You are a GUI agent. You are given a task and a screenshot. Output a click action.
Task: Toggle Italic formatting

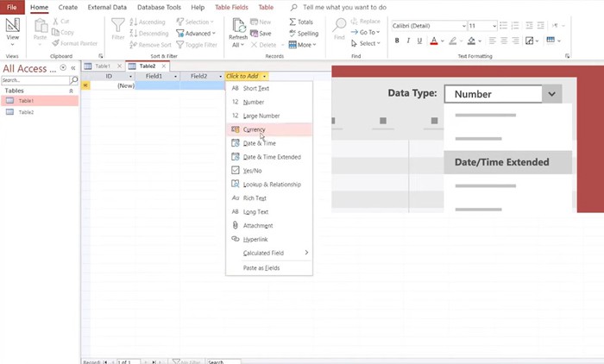(408, 41)
